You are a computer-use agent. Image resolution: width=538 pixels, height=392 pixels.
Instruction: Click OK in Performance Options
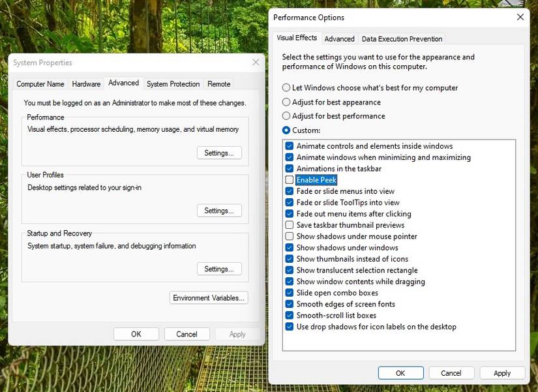401,373
